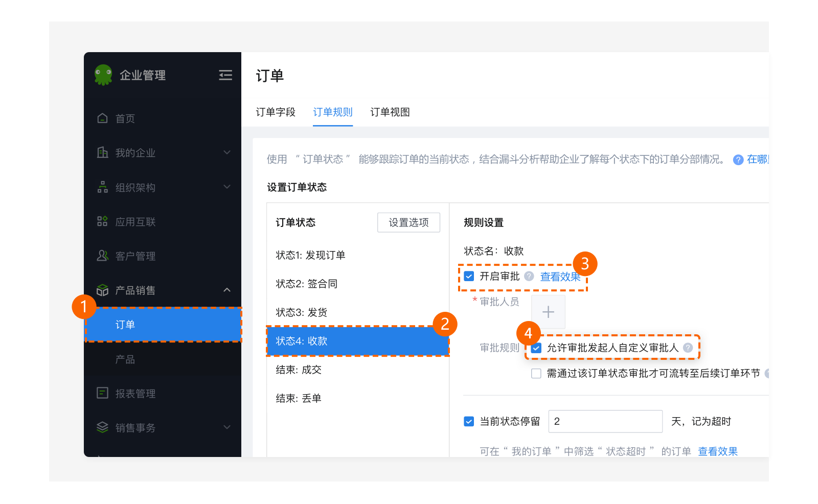The height and width of the screenshot is (504, 818).
Task: Click the 客户管理 people icon
Action: 102,256
